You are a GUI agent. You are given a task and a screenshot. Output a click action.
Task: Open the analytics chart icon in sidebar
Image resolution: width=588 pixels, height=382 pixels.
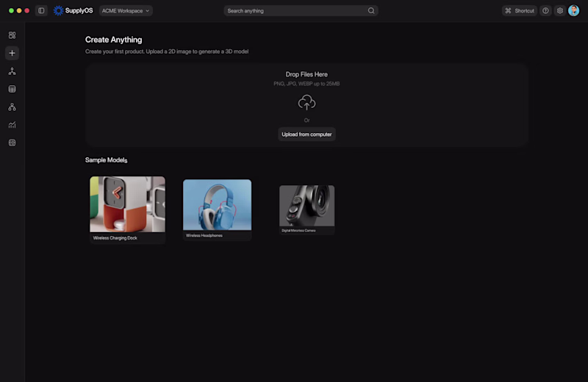coord(12,125)
